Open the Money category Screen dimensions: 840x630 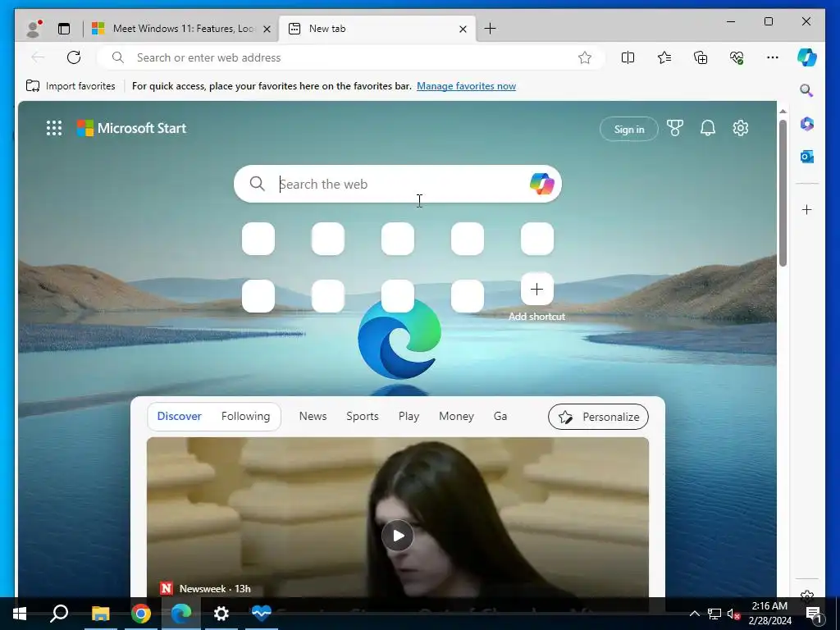tap(456, 416)
